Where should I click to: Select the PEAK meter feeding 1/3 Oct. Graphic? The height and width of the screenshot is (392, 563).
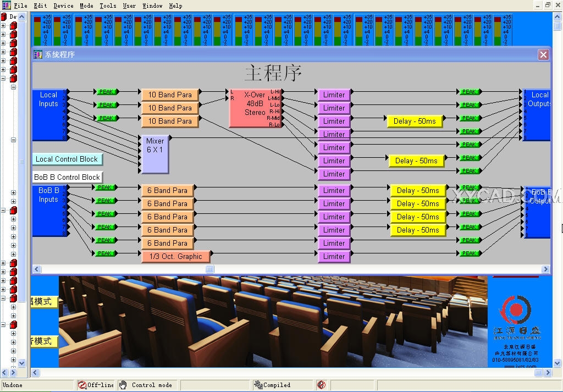[x=105, y=253]
